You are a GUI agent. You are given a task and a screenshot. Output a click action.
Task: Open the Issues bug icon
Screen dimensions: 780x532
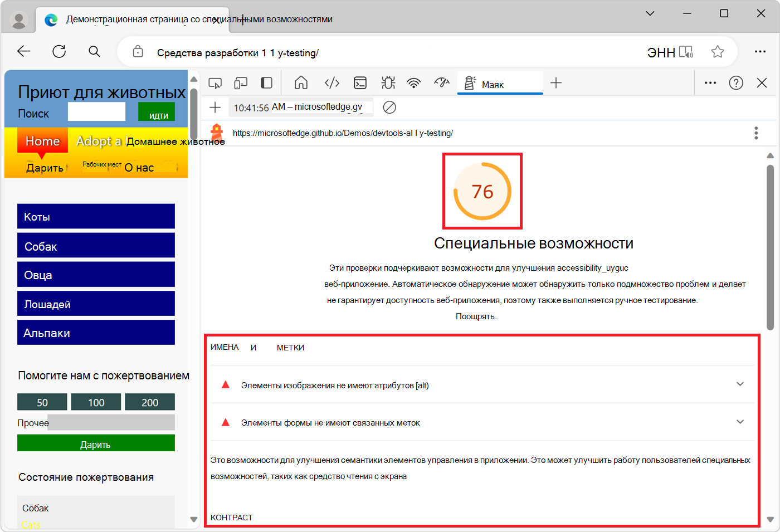tap(388, 82)
